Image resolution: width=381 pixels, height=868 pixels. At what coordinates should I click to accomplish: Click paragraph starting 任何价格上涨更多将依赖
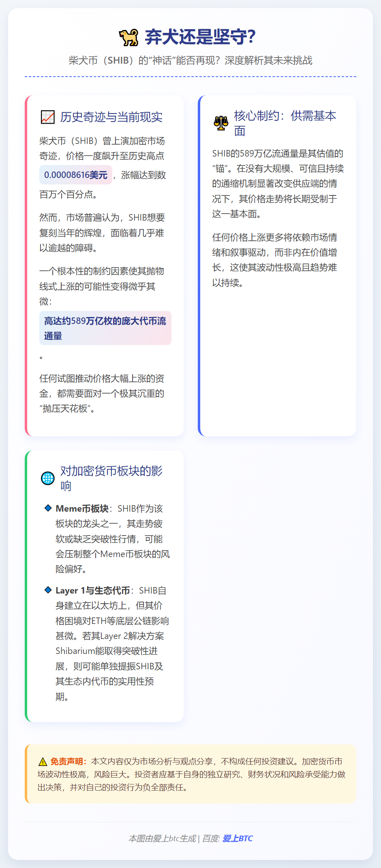278,260
